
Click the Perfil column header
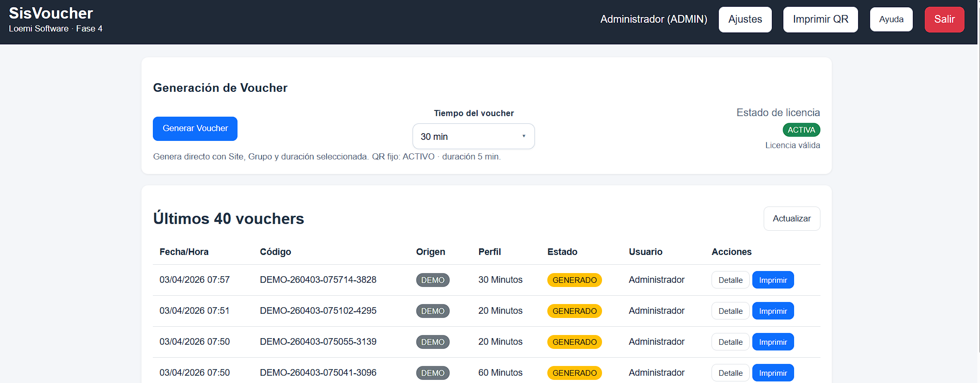[x=489, y=252]
